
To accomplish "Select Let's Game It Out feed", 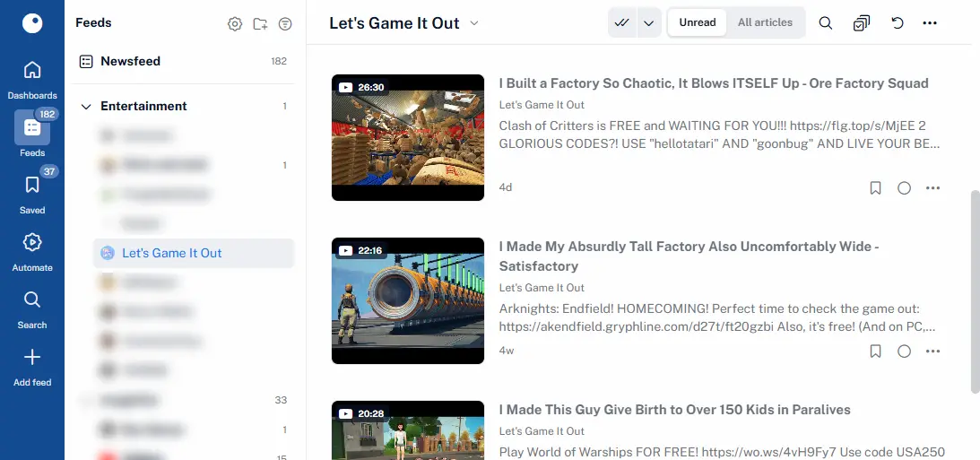I will coord(194,253).
